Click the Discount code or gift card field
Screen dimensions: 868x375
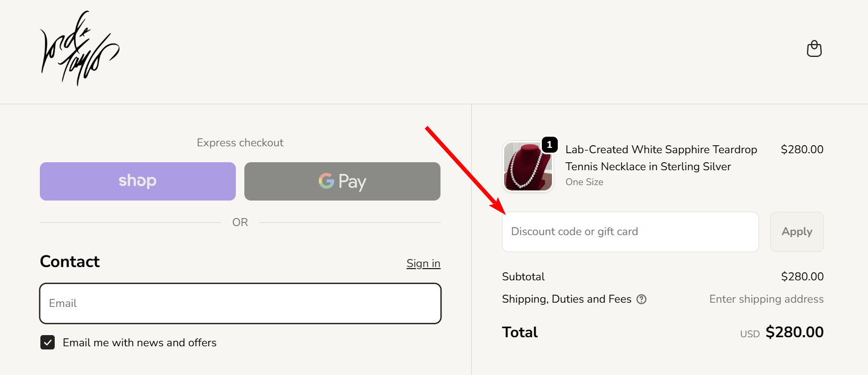coord(630,231)
